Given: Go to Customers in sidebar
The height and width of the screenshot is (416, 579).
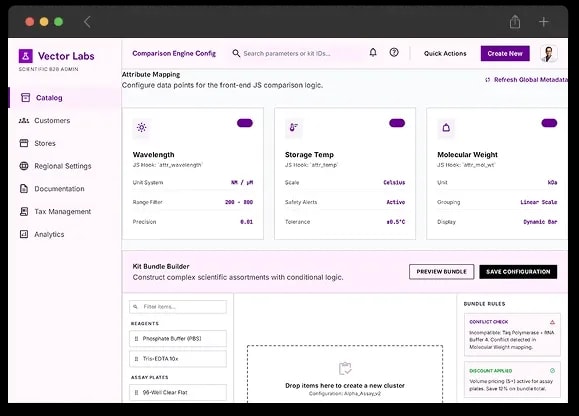Looking at the screenshot, I should (65, 121).
